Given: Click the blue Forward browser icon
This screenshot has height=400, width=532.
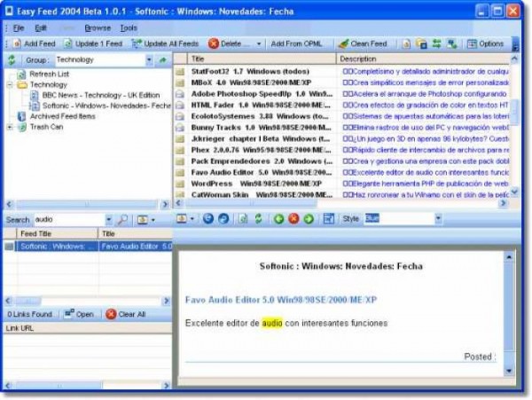Looking at the screenshot, I should click(223, 219).
